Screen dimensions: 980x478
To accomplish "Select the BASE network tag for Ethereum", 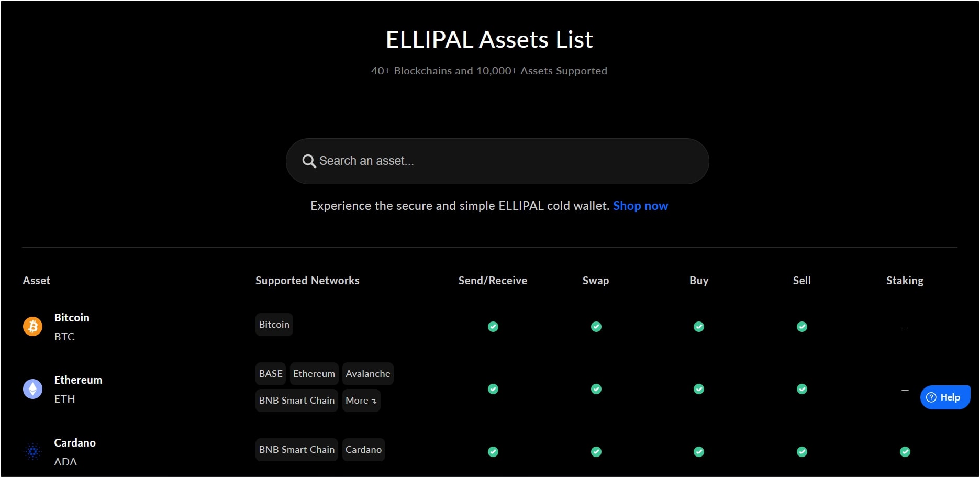I will [x=270, y=373].
